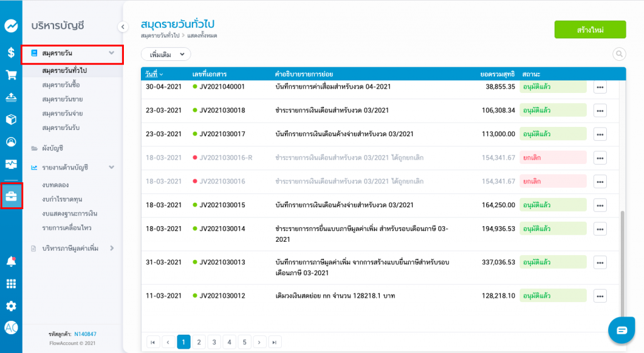Open document JV2021030015
Viewport: 644px width, 353px height.
pos(222,205)
